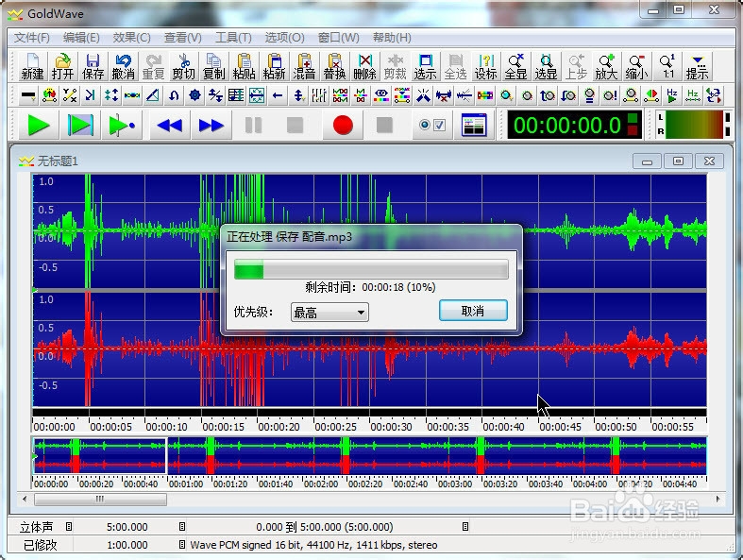
Task: Open the 优先级 priority dropdown
Action: pos(329,313)
